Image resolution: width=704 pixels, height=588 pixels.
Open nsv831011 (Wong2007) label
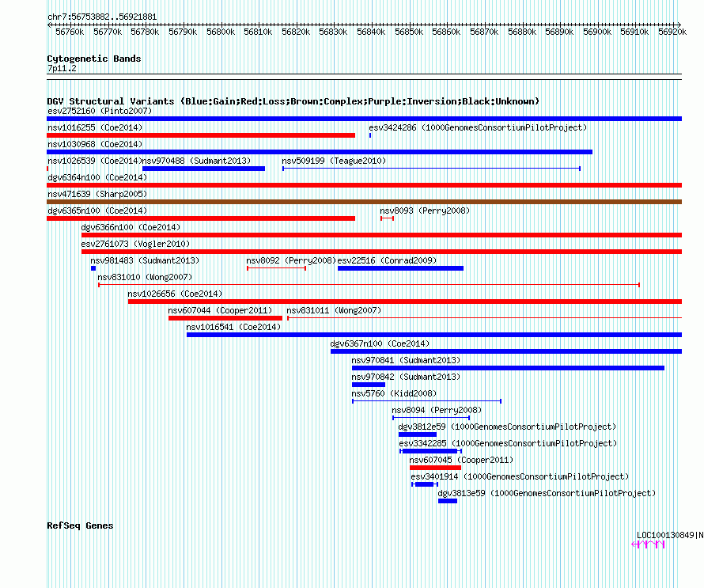click(x=334, y=310)
